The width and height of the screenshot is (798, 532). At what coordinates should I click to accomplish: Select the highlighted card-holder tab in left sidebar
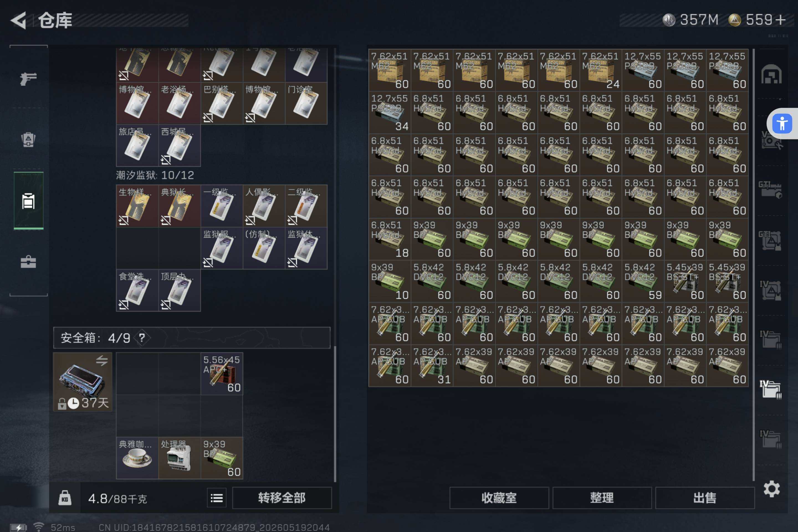pyautogui.click(x=29, y=201)
